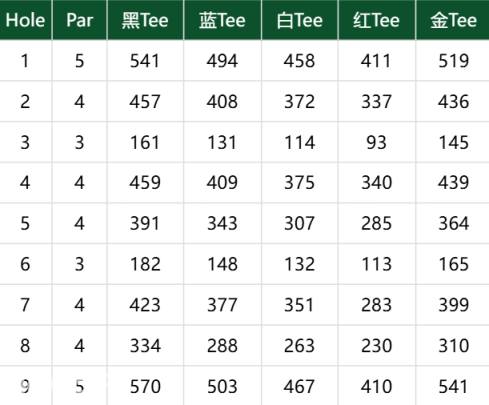The width and height of the screenshot is (489, 405).
Task: Click the 93 cell in 红Tee column
Action: point(377,142)
